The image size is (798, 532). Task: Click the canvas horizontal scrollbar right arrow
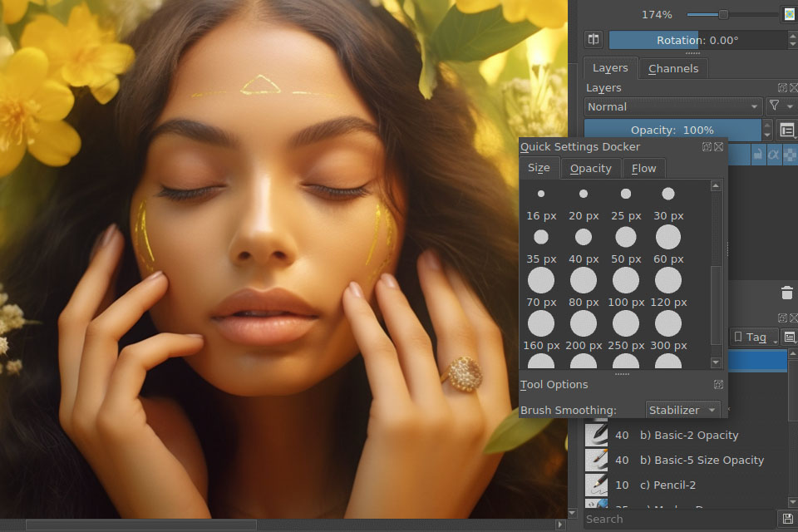click(x=559, y=525)
